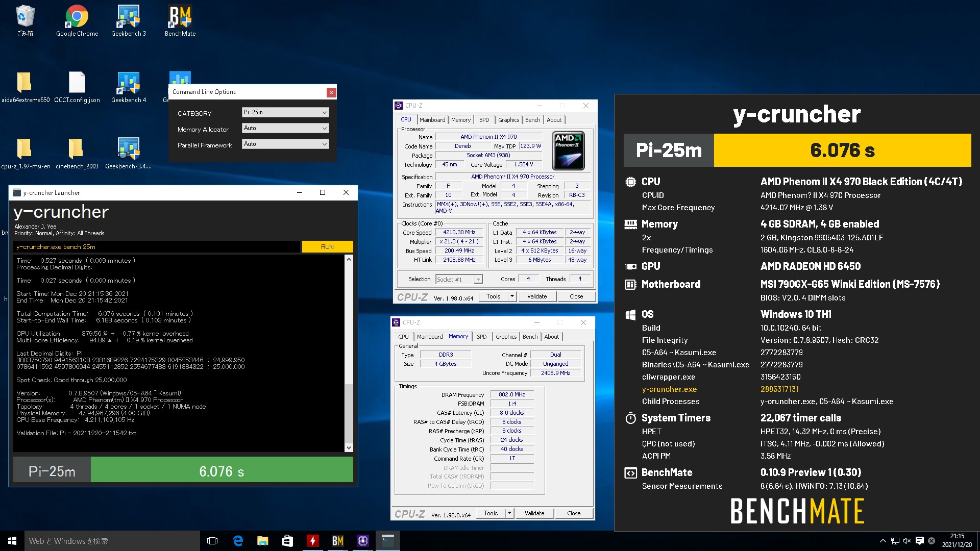Open Task View in the taskbar
The width and height of the screenshot is (980, 551).
(212, 541)
